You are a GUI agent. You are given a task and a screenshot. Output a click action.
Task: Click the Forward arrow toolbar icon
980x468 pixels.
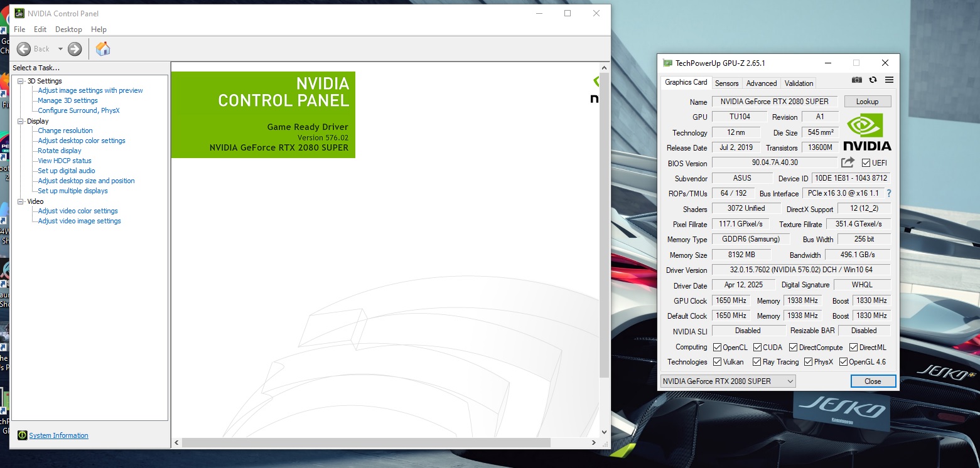(x=75, y=49)
